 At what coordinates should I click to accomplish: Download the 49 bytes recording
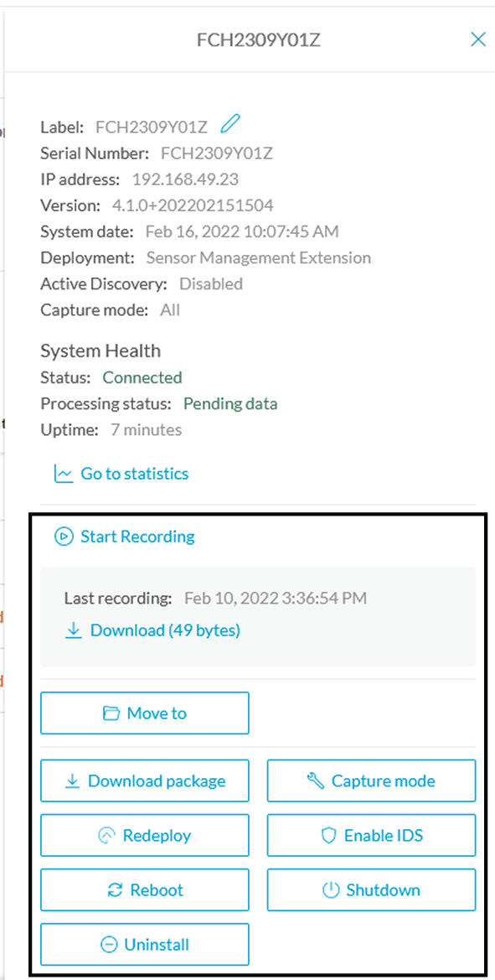(152, 630)
